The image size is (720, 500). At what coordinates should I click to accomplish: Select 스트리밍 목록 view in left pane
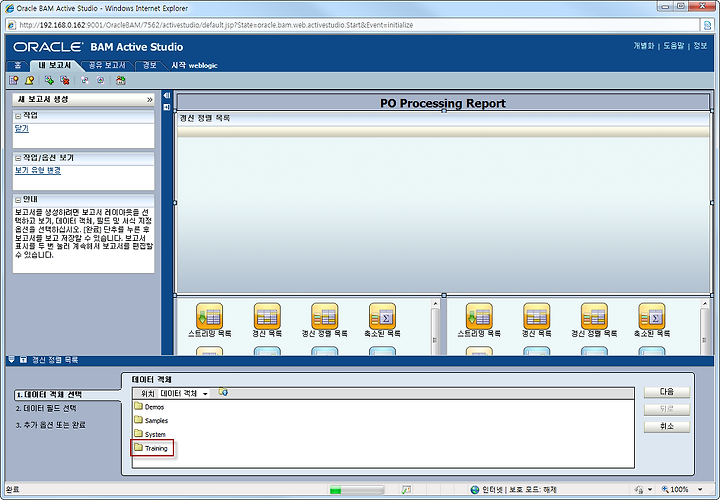[x=209, y=320]
